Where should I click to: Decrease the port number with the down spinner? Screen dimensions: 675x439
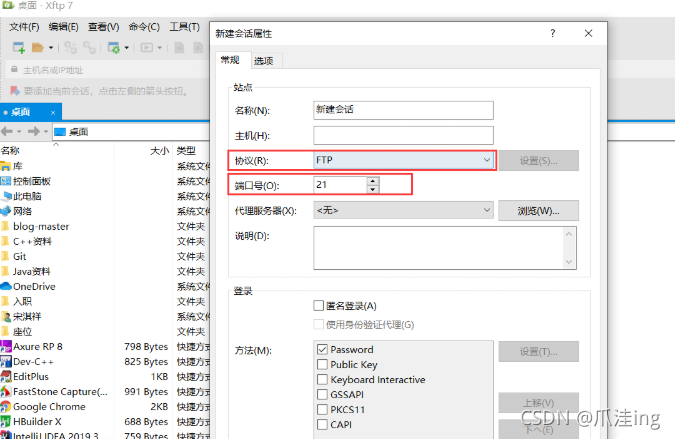coord(373,189)
